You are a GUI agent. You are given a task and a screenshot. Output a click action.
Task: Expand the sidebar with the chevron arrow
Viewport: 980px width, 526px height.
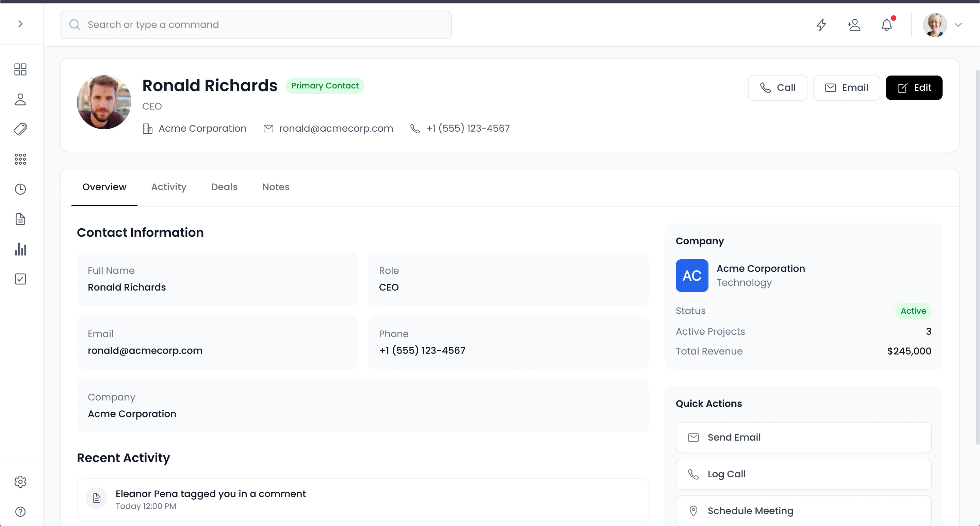pos(20,24)
